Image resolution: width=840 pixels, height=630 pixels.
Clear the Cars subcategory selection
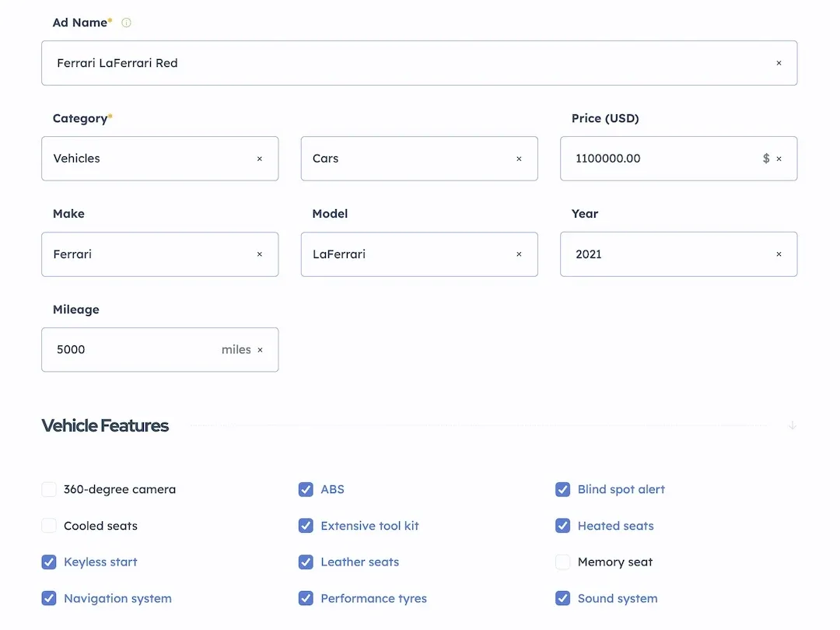click(x=519, y=159)
